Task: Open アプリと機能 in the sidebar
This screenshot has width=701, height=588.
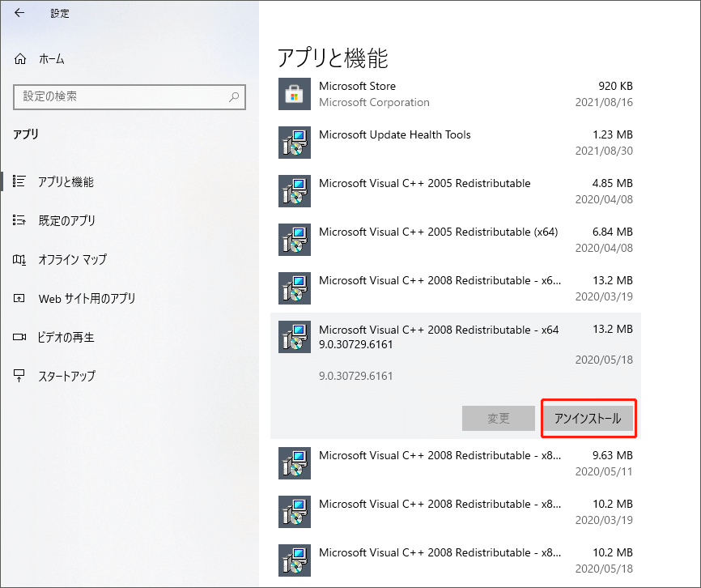Action: tap(66, 182)
